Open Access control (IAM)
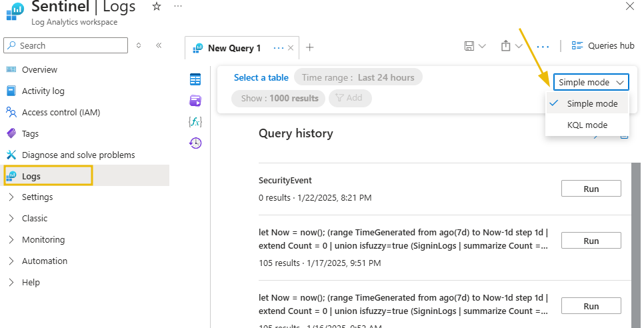Image resolution: width=644 pixels, height=328 pixels. pos(61,113)
